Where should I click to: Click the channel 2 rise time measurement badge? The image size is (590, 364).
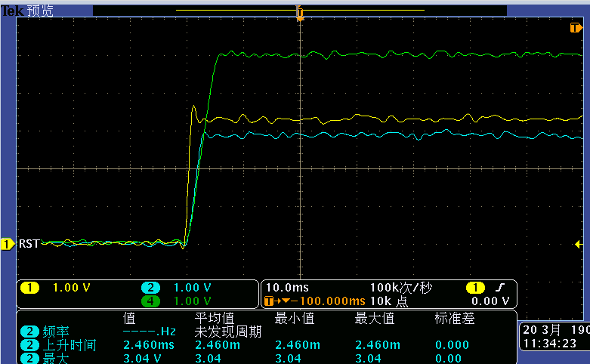click(x=29, y=345)
